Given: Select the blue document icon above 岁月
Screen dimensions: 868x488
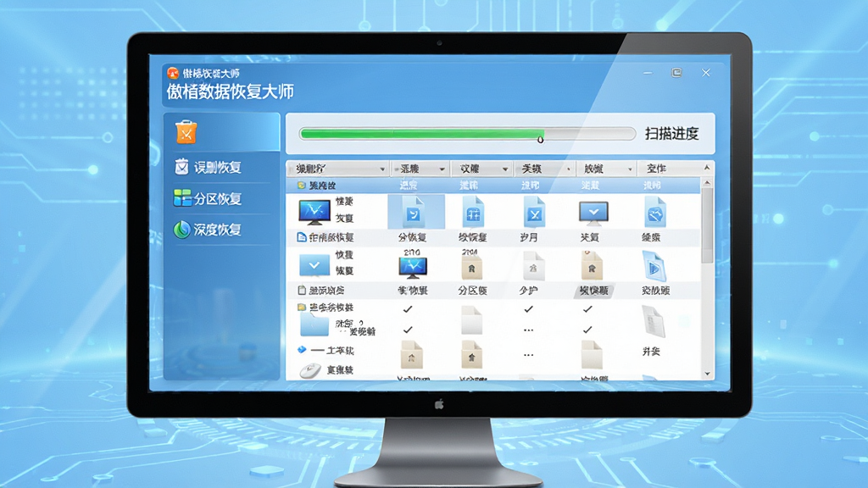Looking at the screenshot, I should pyautogui.click(x=534, y=213).
